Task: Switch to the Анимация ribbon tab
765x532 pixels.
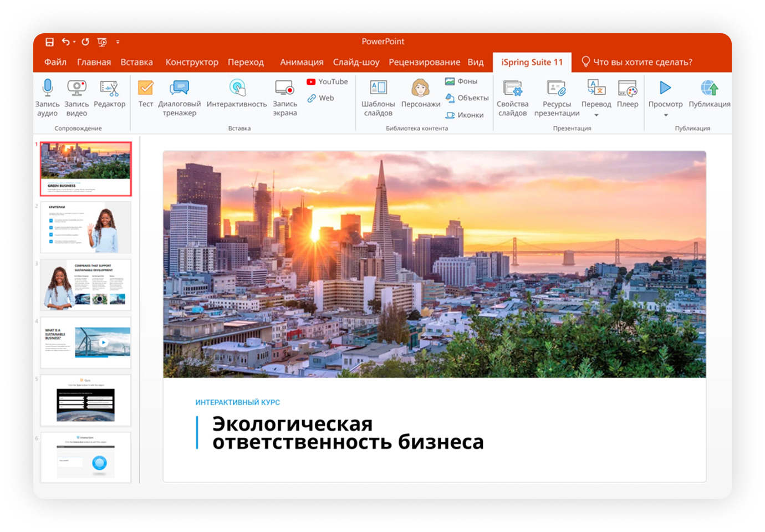Action: click(302, 62)
